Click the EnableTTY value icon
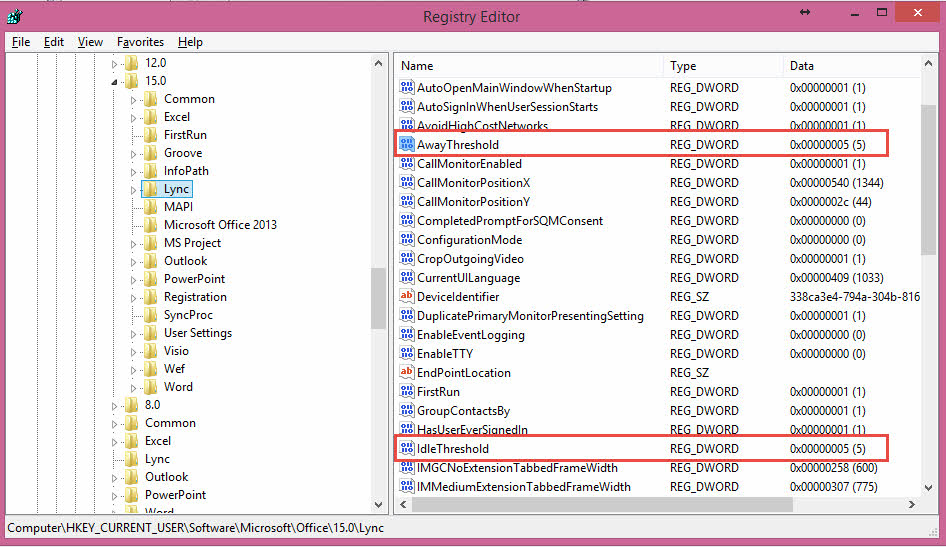The width and height of the screenshot is (946, 547). point(407,353)
